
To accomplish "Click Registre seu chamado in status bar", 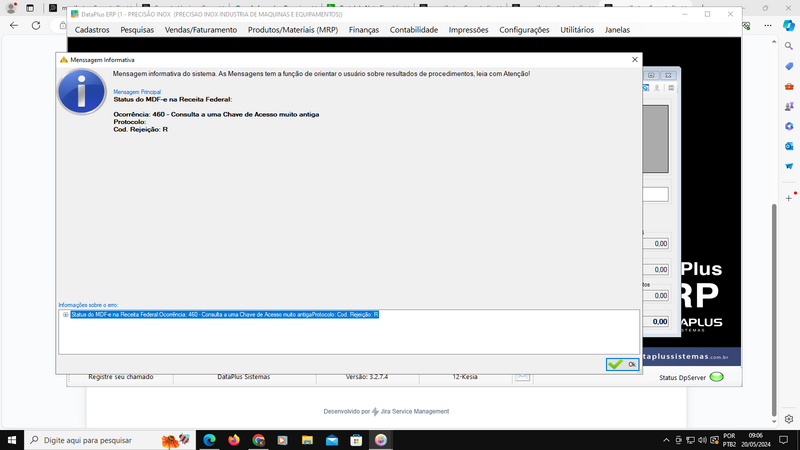I will coord(120,378).
